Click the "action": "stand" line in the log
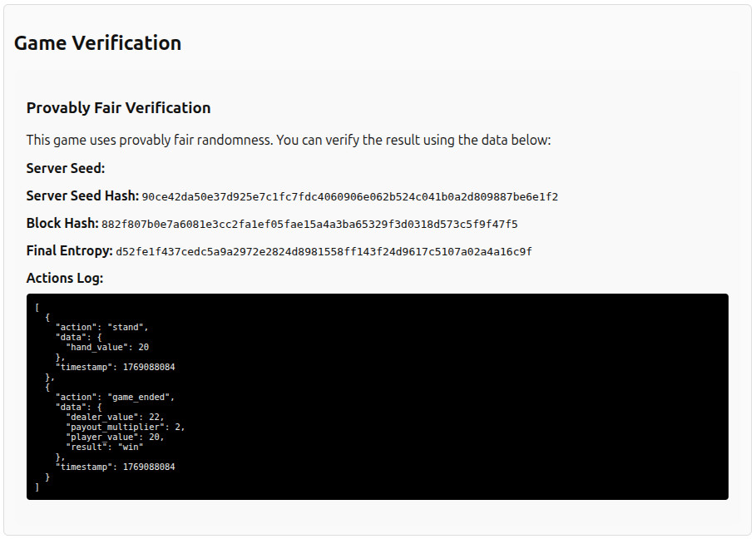Image resolution: width=756 pixels, height=539 pixels. coord(101,327)
